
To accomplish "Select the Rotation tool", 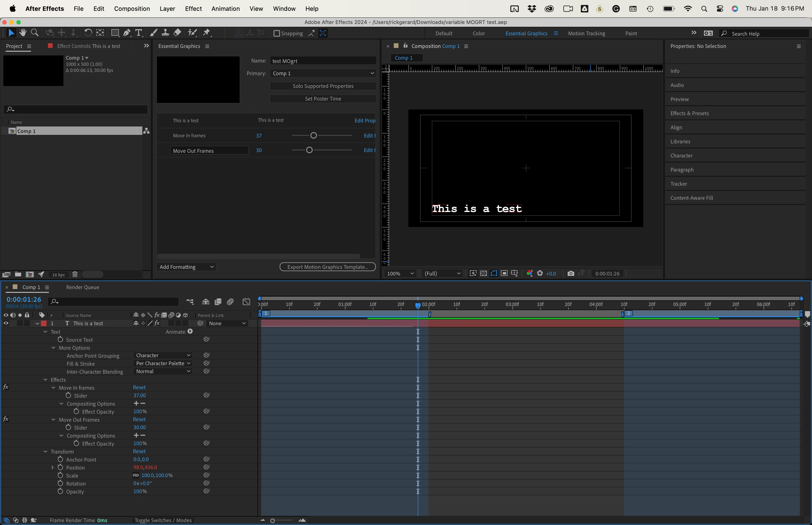I will click(x=88, y=33).
